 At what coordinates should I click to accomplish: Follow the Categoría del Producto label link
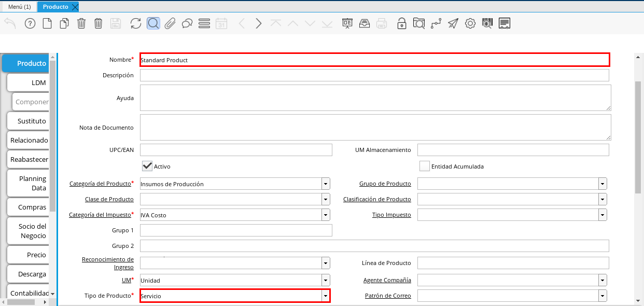pos(100,184)
